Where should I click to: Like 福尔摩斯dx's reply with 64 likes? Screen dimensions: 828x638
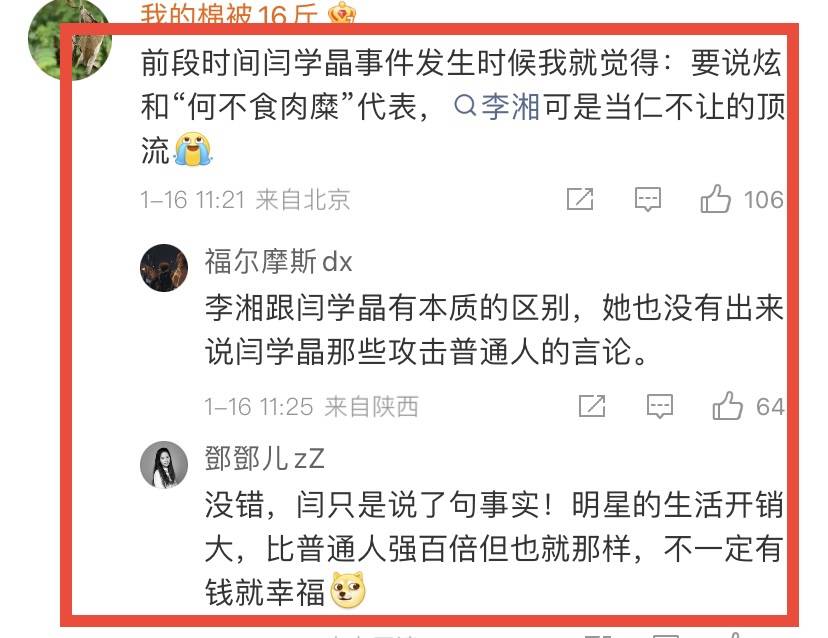[x=727, y=406]
